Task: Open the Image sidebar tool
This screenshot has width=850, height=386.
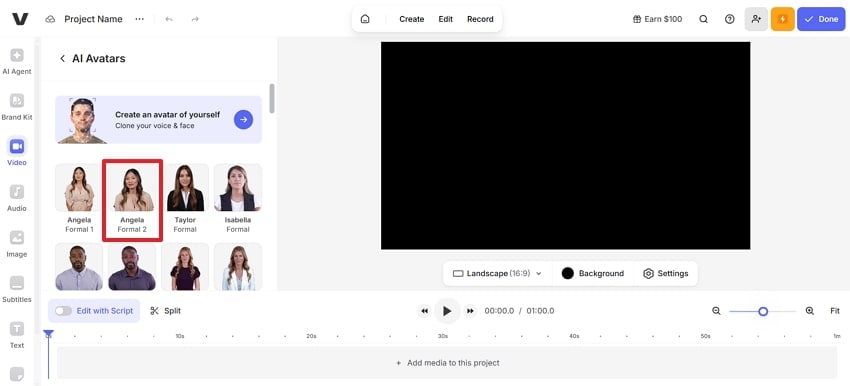Action: (x=17, y=243)
